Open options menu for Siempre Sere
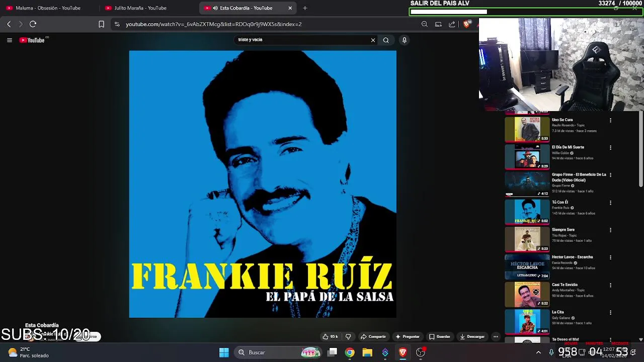This screenshot has height=362, width=644. point(610,230)
